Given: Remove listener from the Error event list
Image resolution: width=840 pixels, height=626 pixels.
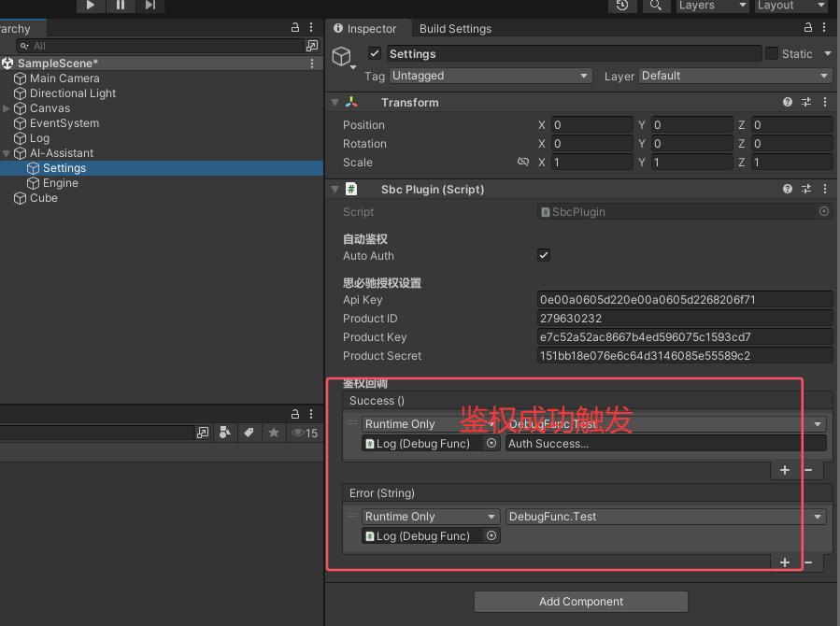Looking at the screenshot, I should 807,562.
